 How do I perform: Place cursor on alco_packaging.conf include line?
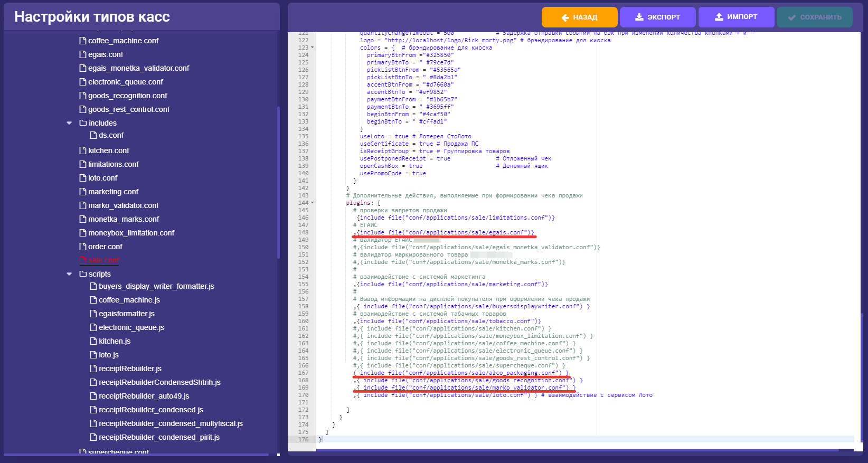(x=461, y=373)
